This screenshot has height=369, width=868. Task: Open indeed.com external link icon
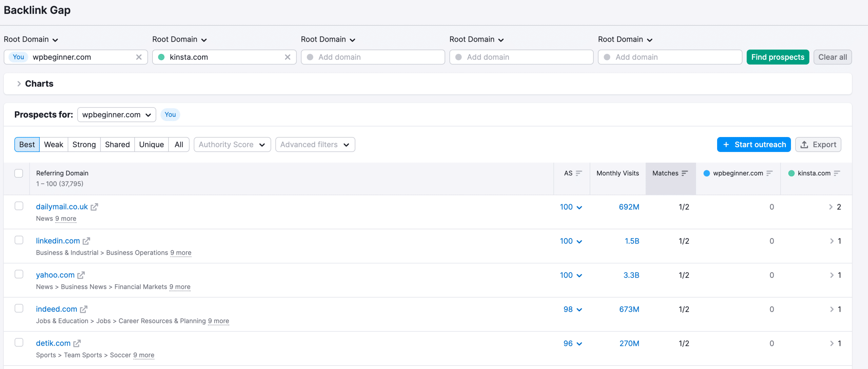(84, 309)
